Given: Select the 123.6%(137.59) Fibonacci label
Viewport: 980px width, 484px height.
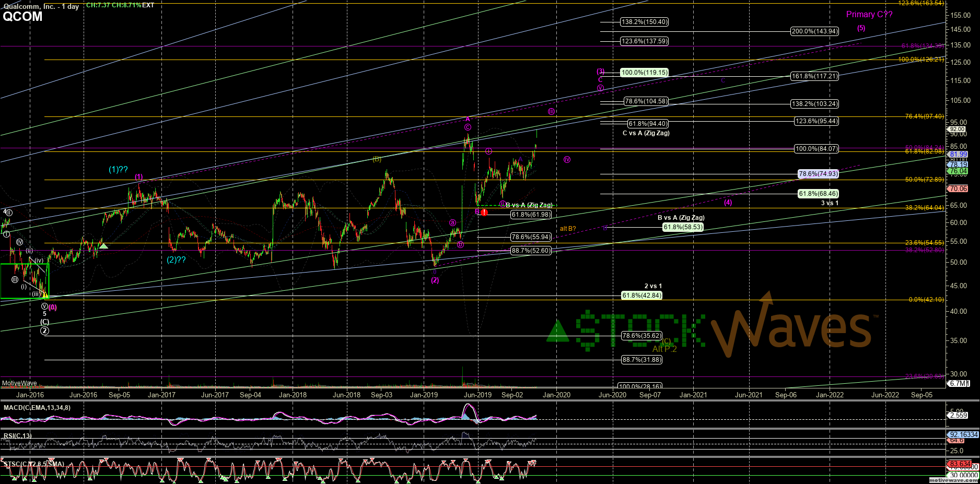Looking at the screenshot, I should click(644, 41).
